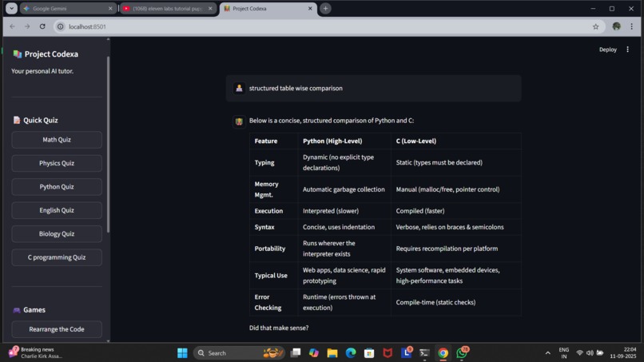Open the tab search dropdown arrow
This screenshot has height=362, width=644.
[11, 8]
